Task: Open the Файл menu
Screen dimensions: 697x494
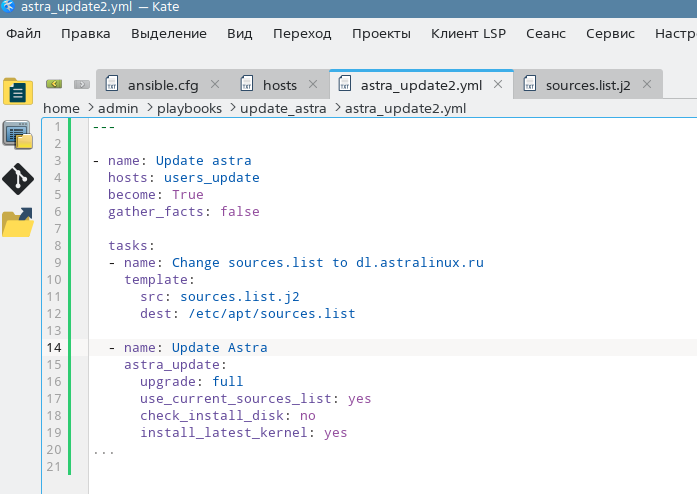Action: click(24, 34)
